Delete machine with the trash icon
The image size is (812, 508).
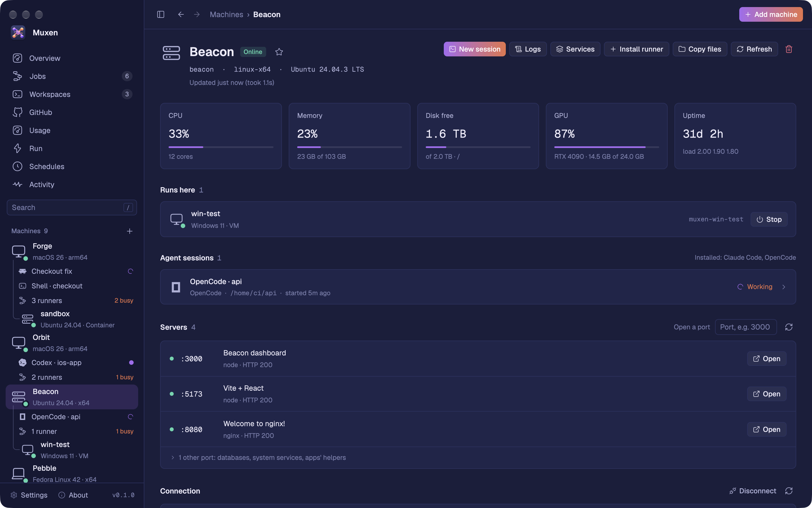click(789, 49)
